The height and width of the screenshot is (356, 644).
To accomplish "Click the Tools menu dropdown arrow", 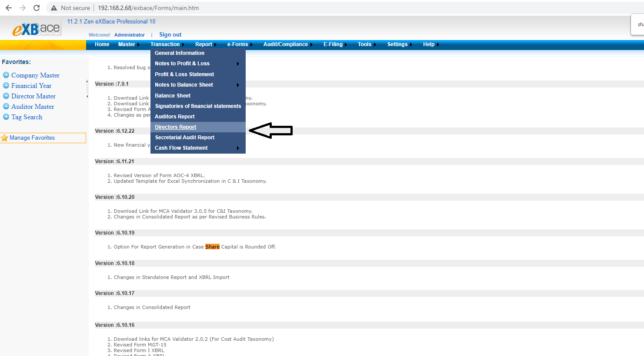I will pos(375,45).
